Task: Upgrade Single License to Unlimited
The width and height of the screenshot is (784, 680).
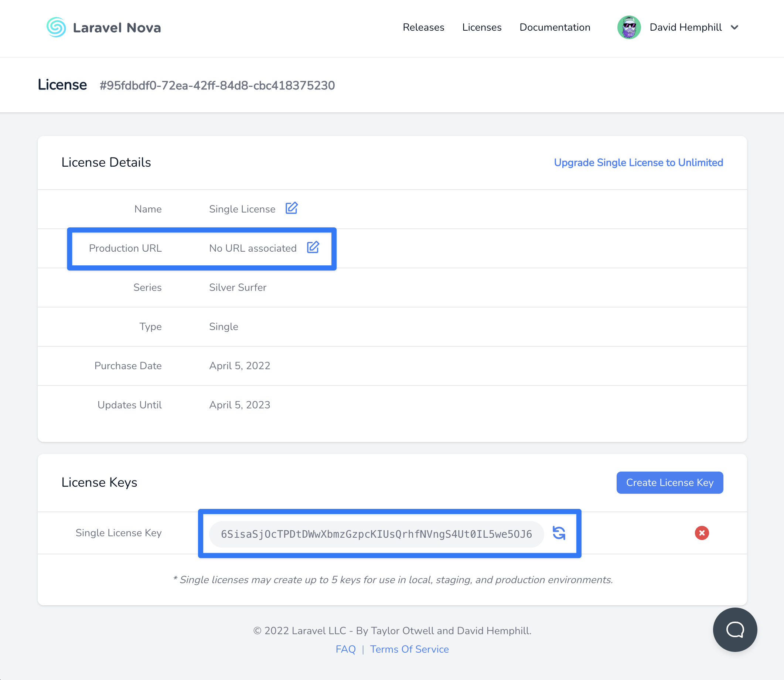Action: click(638, 162)
